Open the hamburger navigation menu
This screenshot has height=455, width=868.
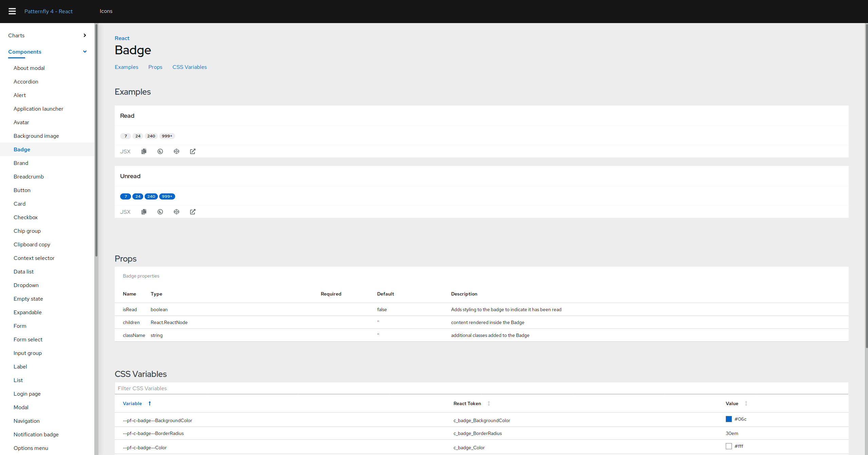coord(12,11)
